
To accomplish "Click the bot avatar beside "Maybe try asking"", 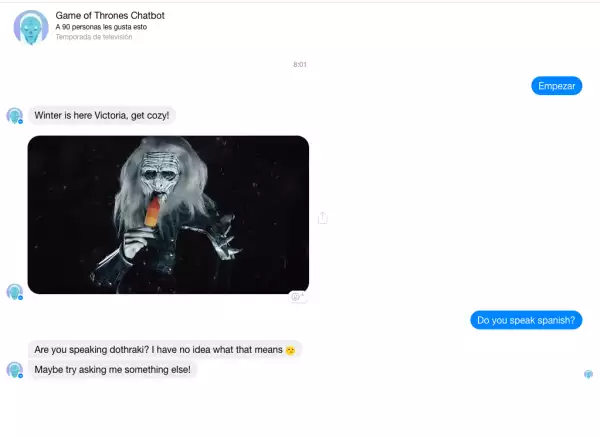I will [x=15, y=370].
